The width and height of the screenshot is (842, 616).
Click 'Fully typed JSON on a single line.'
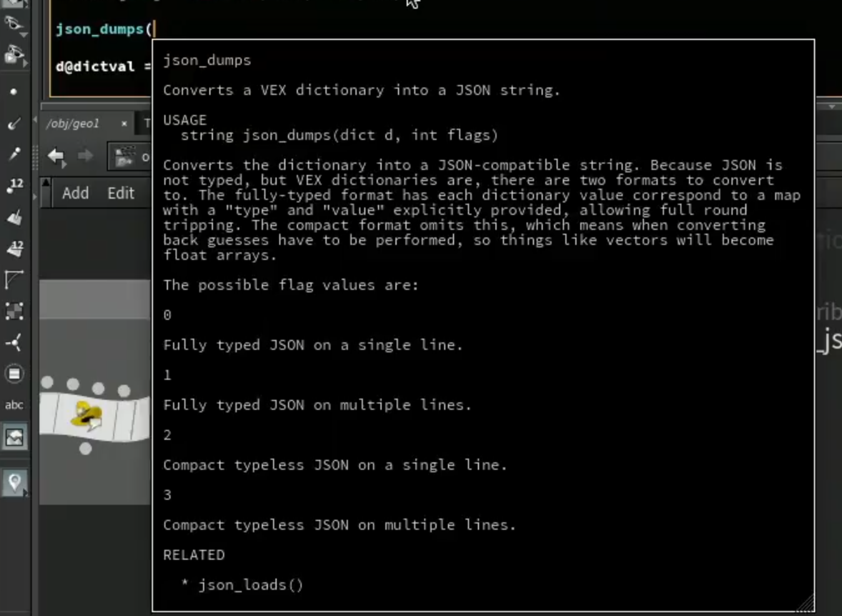(313, 345)
